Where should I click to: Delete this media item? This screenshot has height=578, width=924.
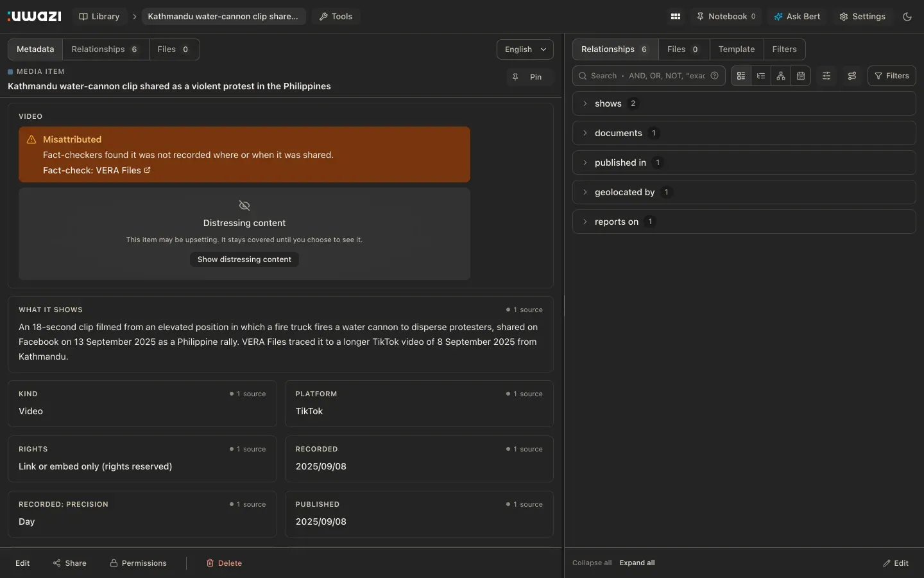tap(224, 563)
